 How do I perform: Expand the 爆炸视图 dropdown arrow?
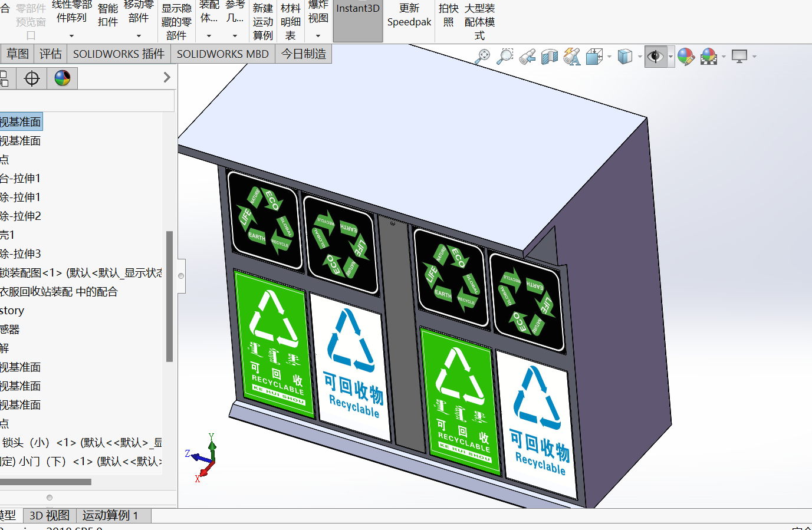318,36
